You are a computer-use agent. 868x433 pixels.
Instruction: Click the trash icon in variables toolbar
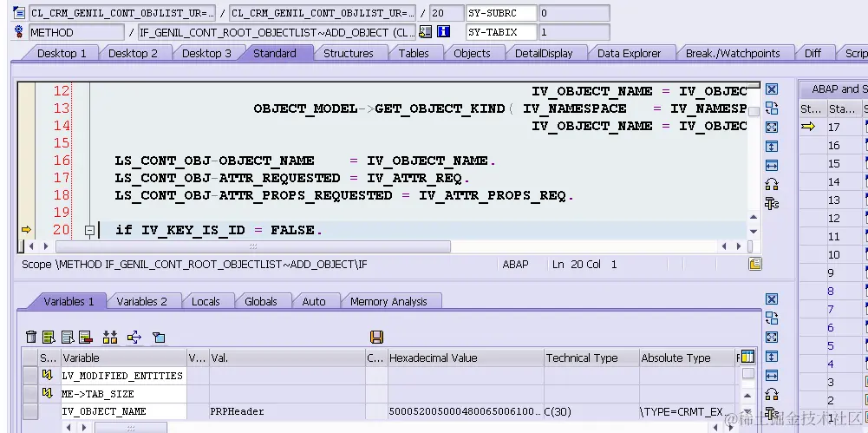(31, 337)
